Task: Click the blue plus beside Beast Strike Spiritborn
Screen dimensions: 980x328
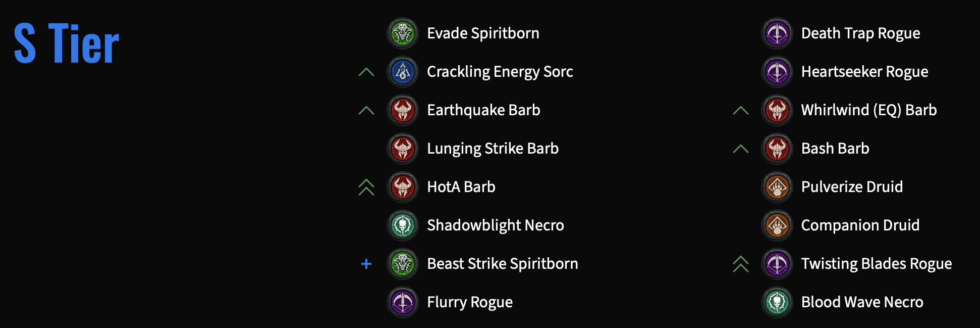Action: pos(366,264)
